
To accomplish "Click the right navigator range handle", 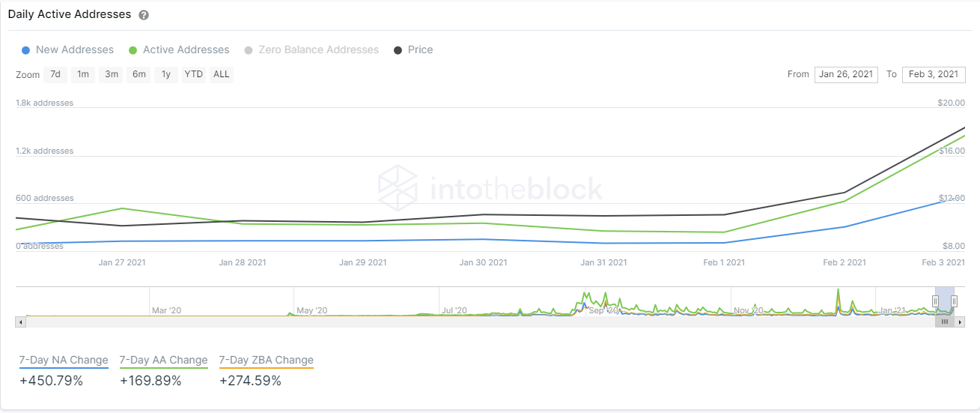I will [954, 301].
